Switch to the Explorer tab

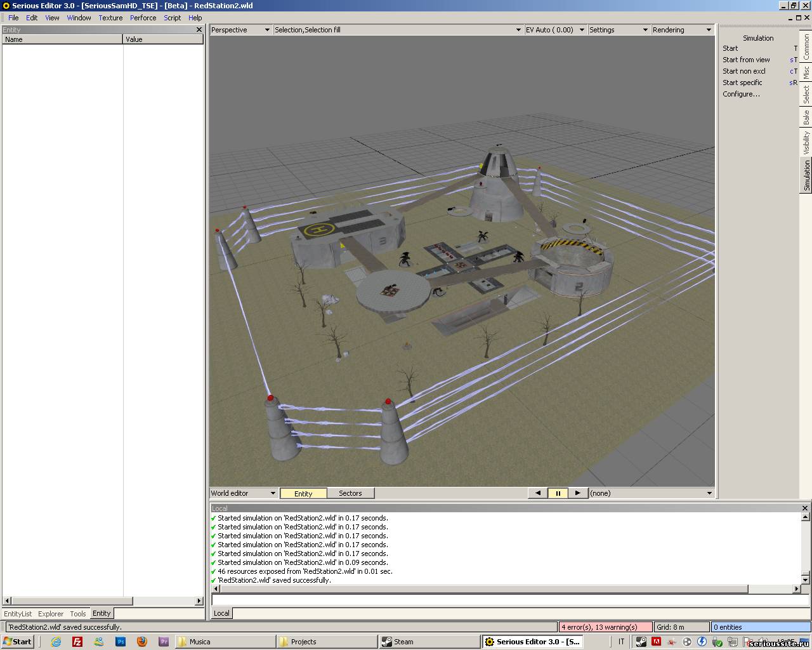pyautogui.click(x=51, y=614)
